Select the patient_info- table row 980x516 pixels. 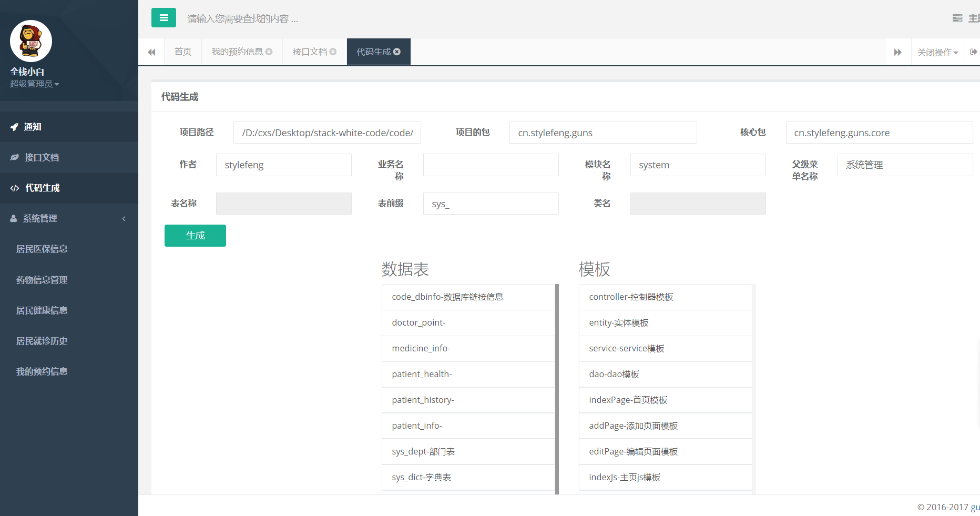[468, 426]
